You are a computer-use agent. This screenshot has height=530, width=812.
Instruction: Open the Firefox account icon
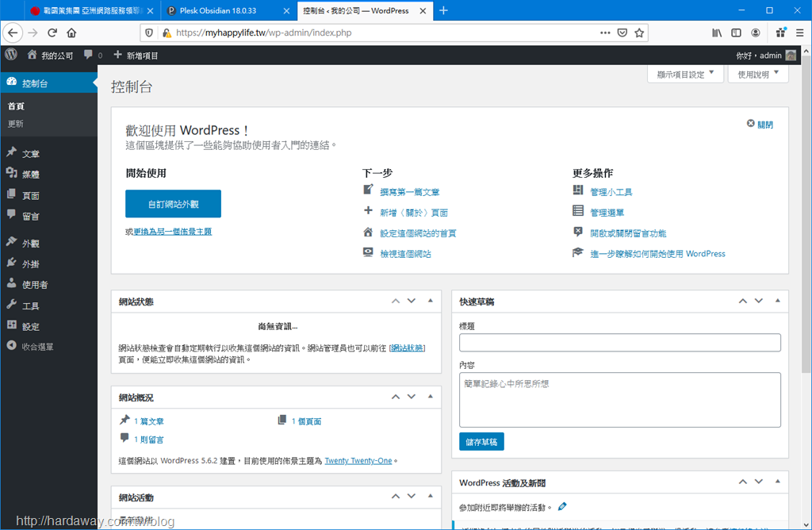coord(756,33)
